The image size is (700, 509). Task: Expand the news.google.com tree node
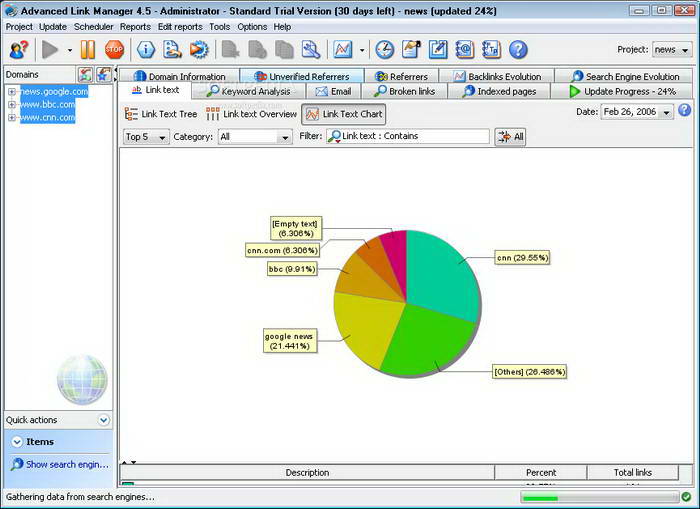point(12,92)
